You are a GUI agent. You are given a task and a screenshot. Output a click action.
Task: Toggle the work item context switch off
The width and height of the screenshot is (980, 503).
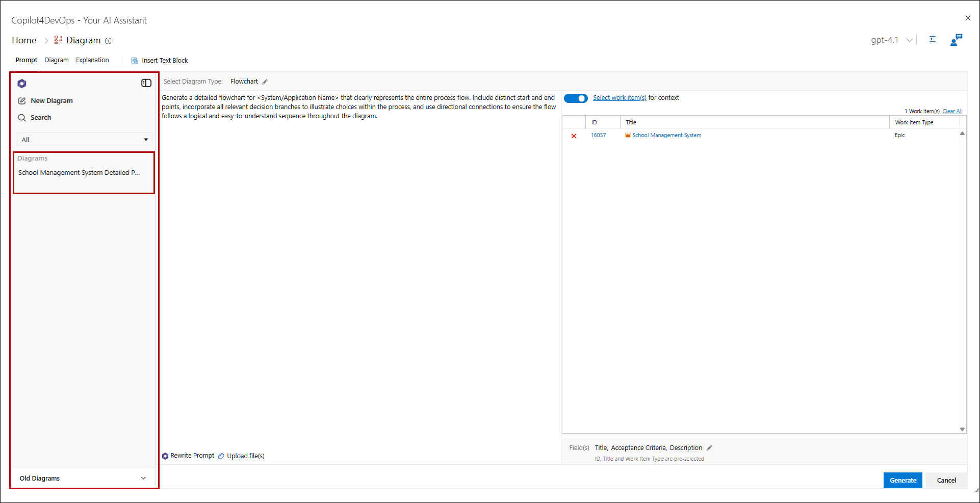576,98
